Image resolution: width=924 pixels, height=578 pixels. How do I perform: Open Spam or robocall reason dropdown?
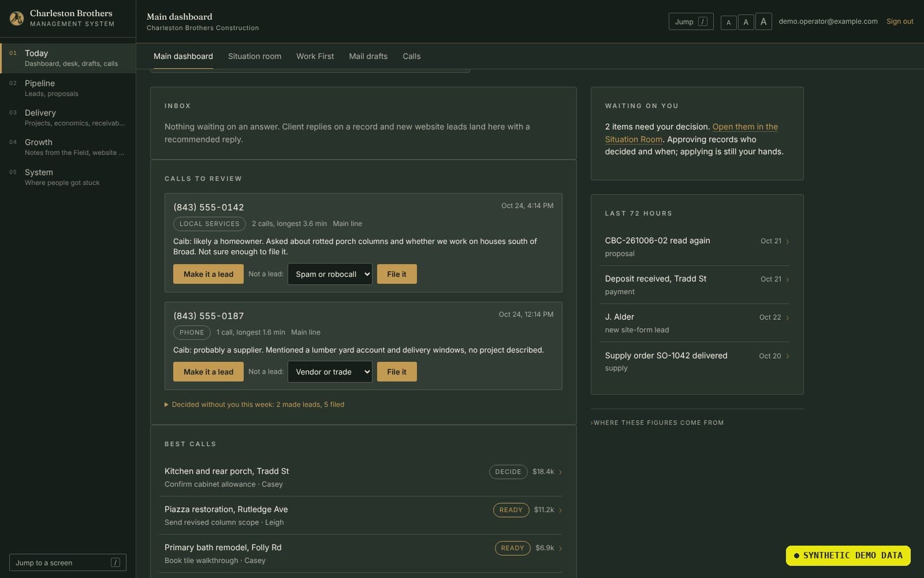pos(330,274)
